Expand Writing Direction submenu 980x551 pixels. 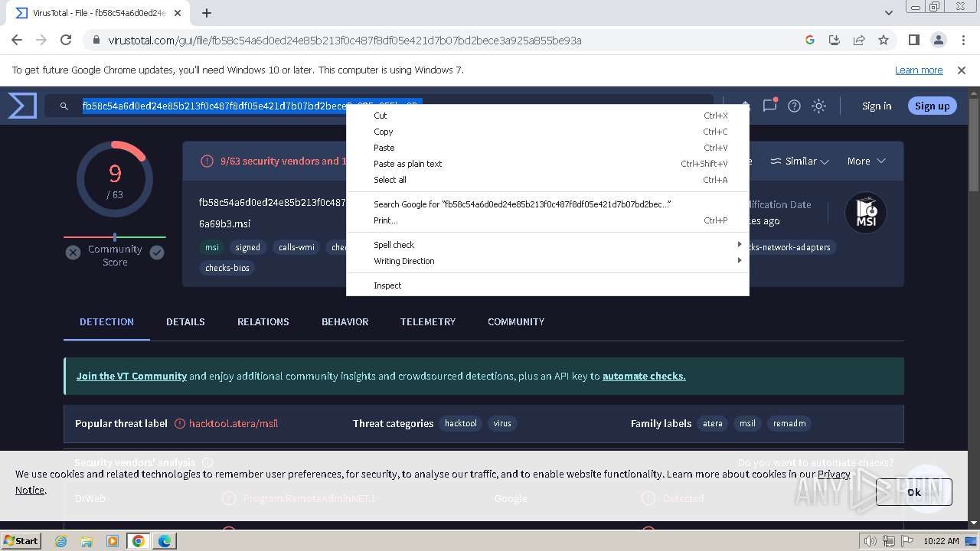547,261
